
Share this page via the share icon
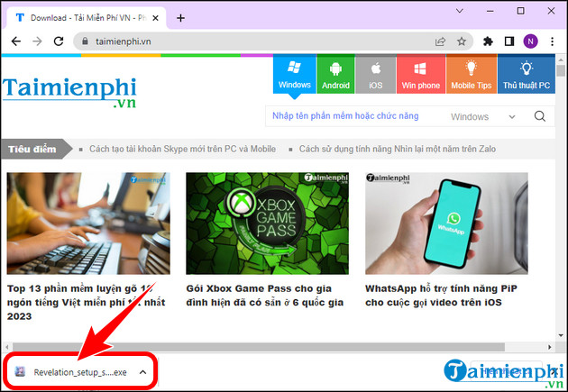tap(440, 41)
